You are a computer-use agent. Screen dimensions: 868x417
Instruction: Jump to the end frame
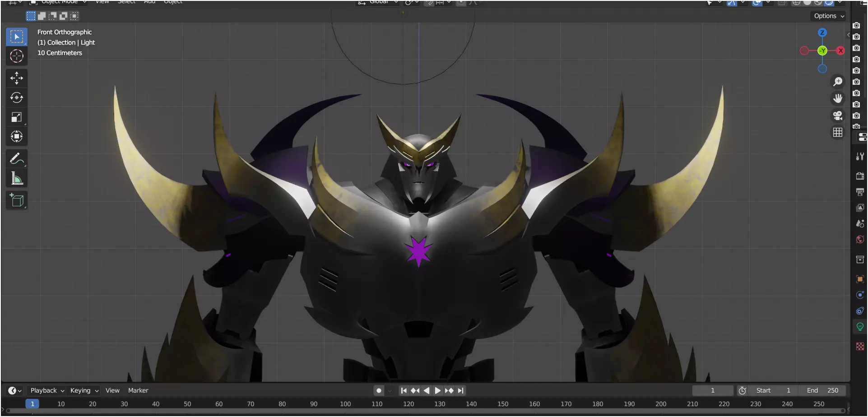point(460,391)
